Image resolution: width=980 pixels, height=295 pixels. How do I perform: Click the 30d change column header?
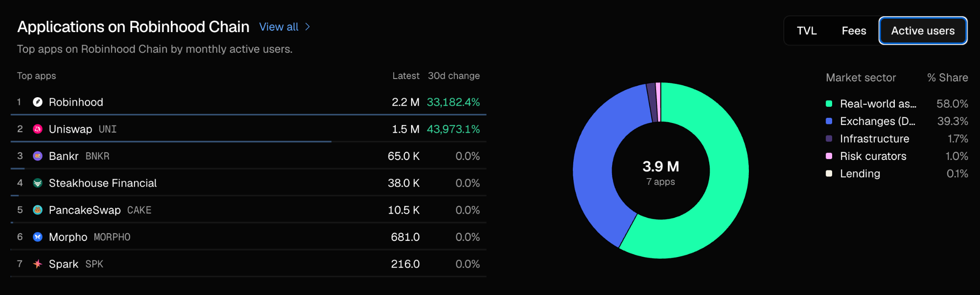(x=454, y=76)
